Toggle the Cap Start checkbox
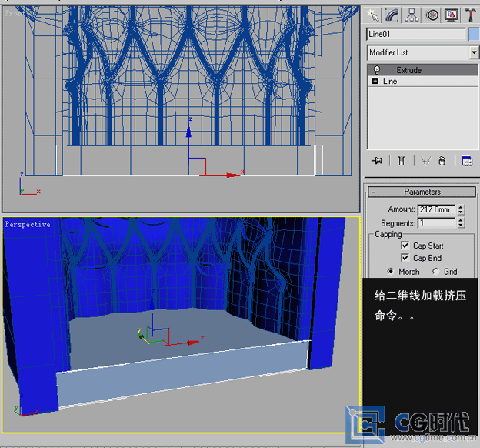Image resolution: width=480 pixels, height=448 pixels. click(405, 246)
